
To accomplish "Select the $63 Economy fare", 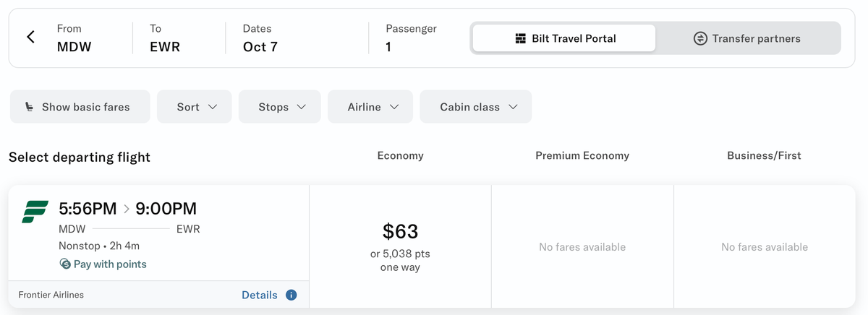I will pos(400,246).
